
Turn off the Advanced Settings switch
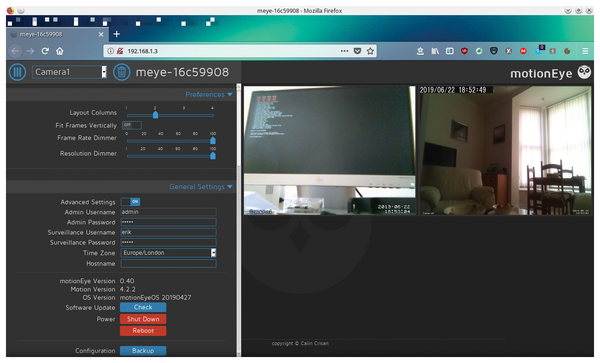[x=130, y=202]
